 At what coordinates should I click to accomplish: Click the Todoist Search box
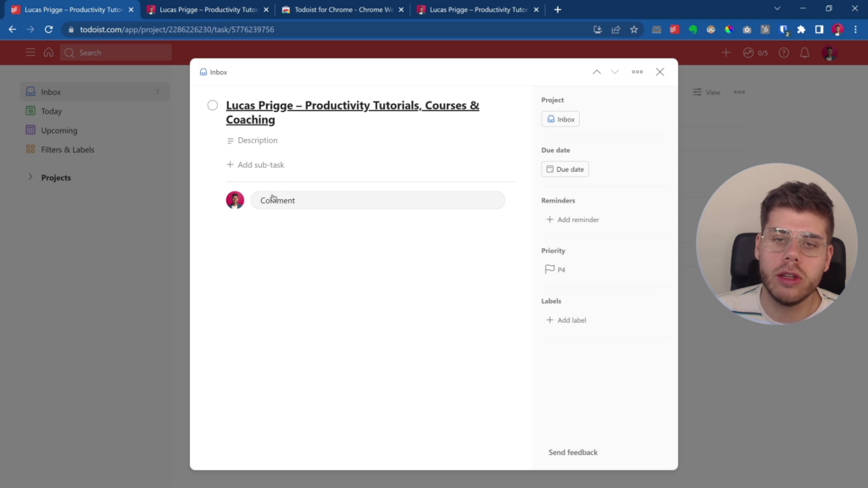(x=116, y=53)
